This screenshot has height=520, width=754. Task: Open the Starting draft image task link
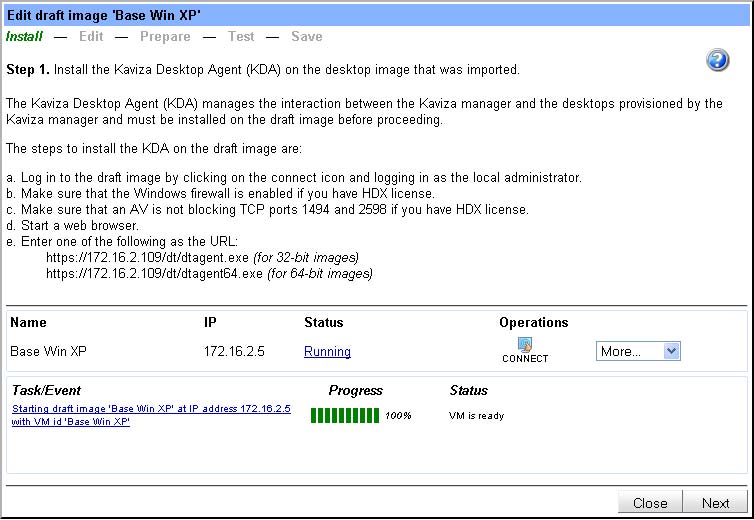pos(151,415)
